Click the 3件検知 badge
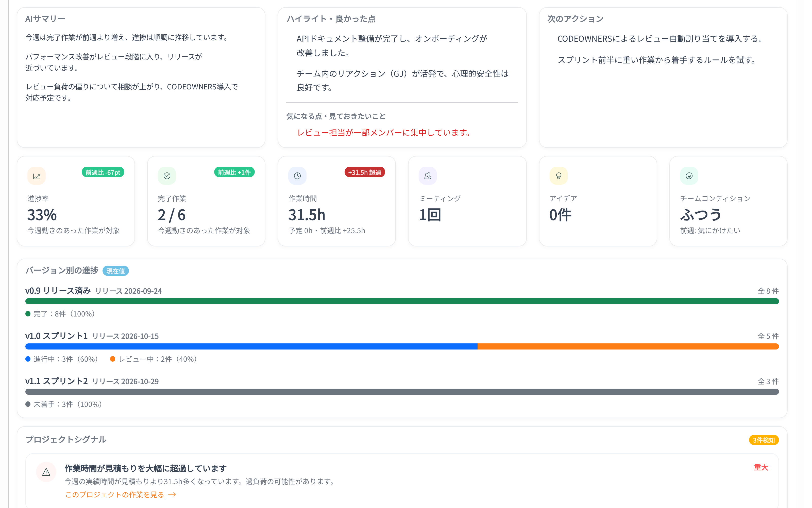 764,440
